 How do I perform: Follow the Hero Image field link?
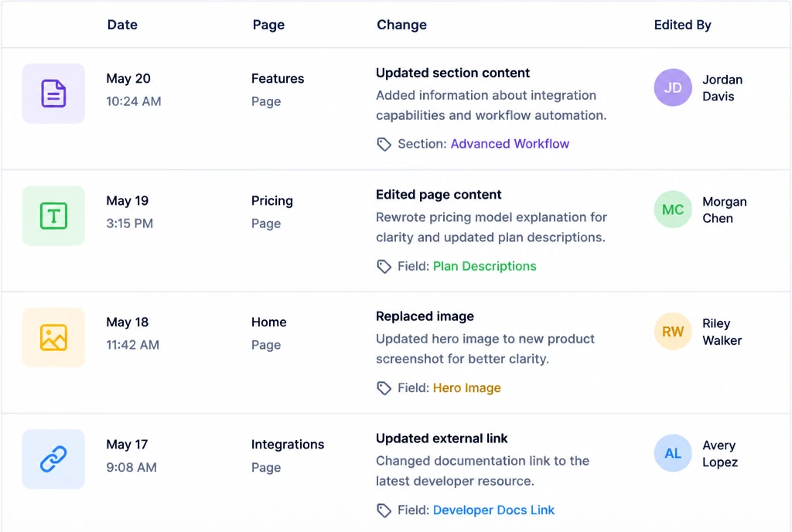point(466,387)
